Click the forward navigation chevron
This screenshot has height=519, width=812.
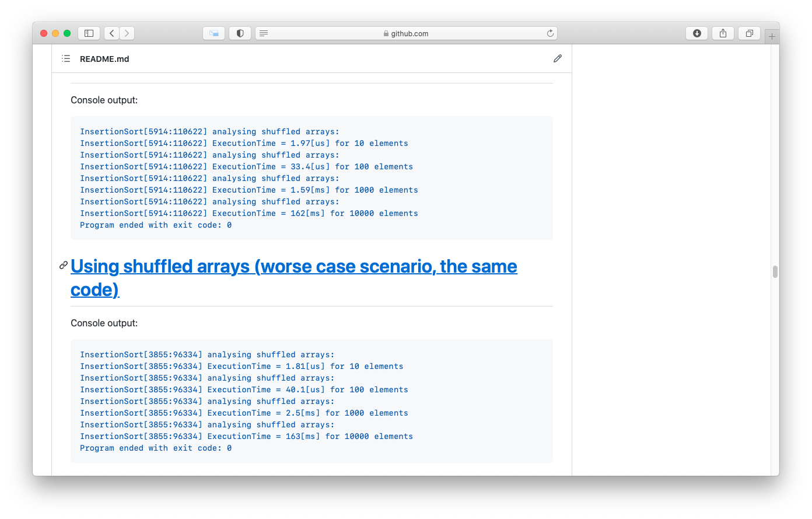pos(127,33)
